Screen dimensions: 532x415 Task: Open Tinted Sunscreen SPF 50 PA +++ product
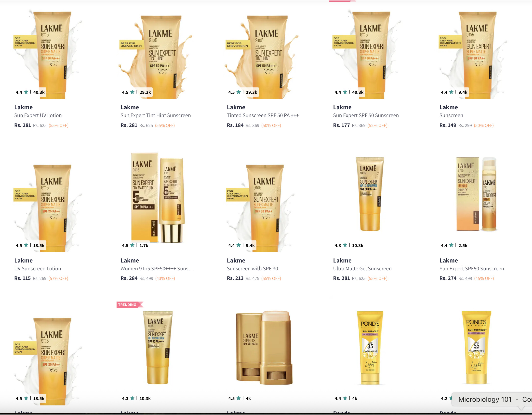tap(263, 115)
